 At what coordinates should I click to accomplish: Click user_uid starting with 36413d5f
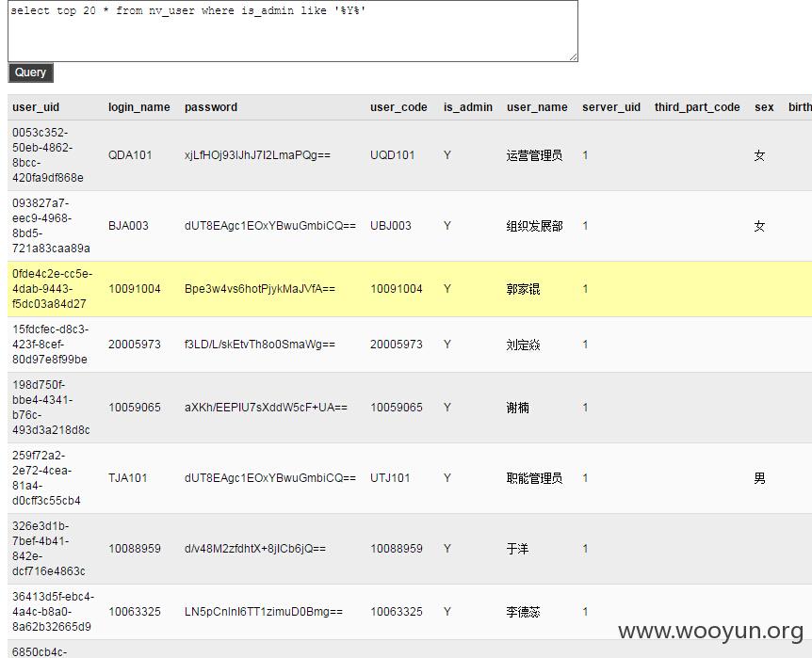[x=54, y=612]
